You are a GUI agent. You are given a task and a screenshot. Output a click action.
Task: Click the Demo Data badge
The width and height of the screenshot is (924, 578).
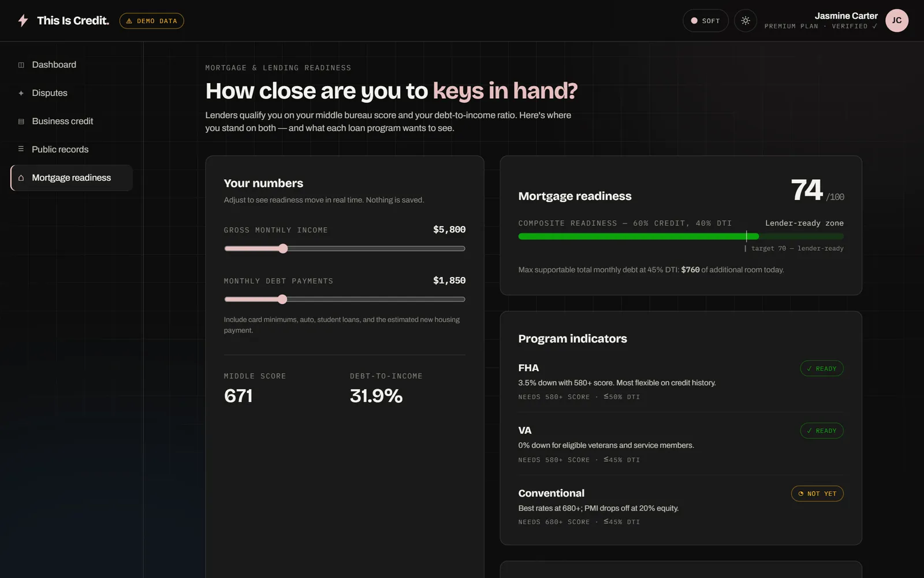(x=151, y=21)
